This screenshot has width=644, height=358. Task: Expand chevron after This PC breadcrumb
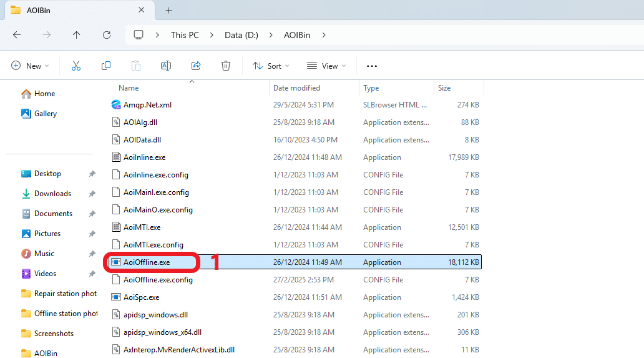[212, 35]
